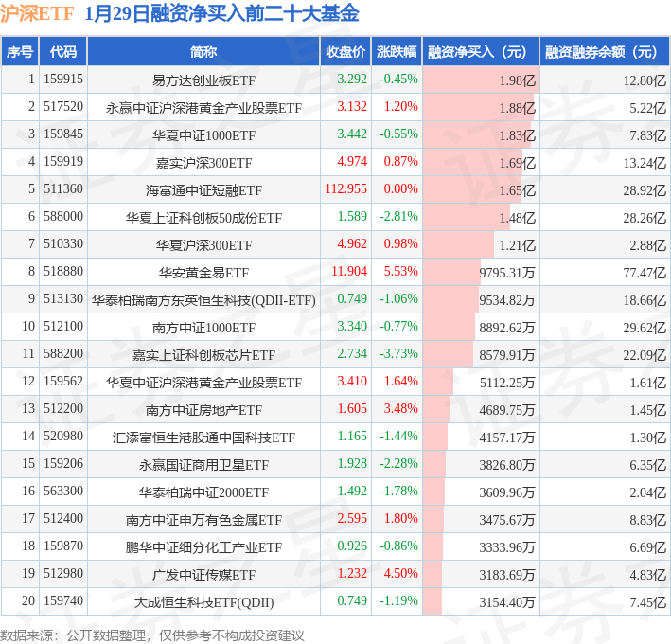Click the 沪深ETF title label
Image resolution: width=671 pixels, height=644 pixels.
pyautogui.click(x=37, y=13)
